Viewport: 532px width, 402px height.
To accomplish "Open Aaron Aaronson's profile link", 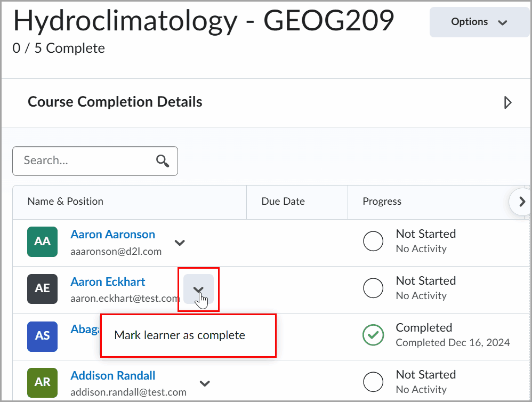I will 112,235.
